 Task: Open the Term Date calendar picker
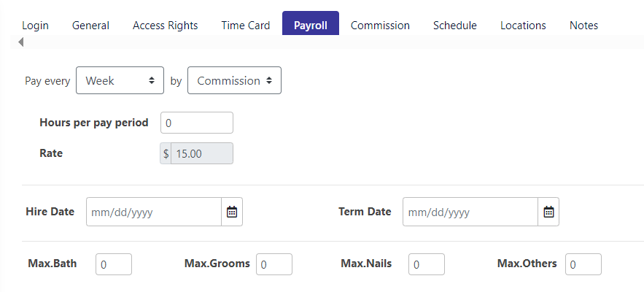pyautogui.click(x=548, y=212)
